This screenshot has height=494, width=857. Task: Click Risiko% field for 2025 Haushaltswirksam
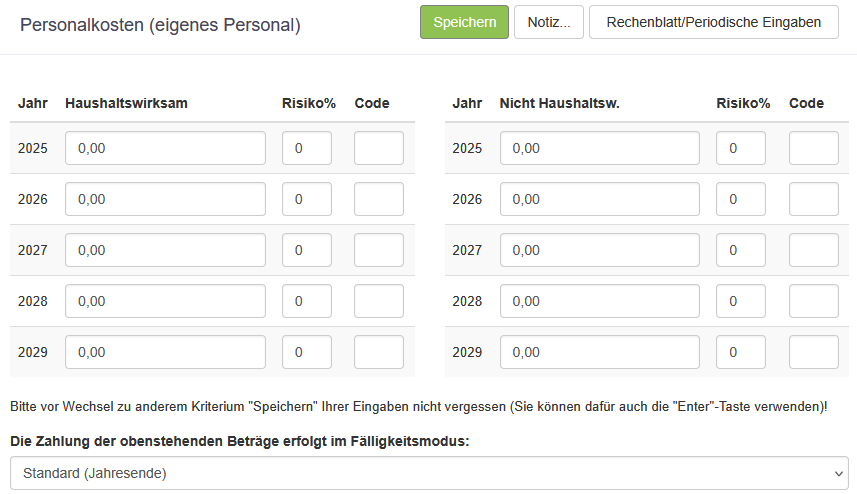tap(307, 148)
